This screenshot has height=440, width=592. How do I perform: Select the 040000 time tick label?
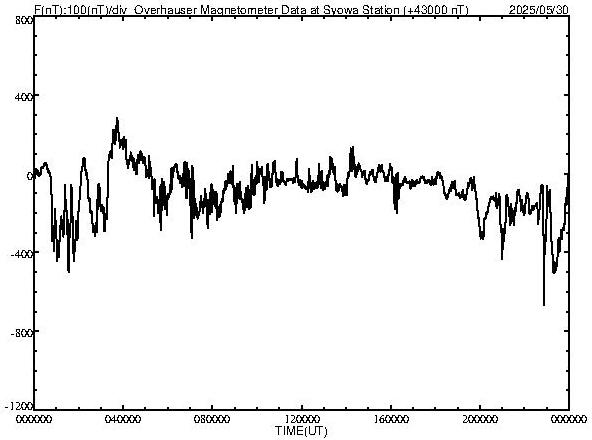(123, 419)
